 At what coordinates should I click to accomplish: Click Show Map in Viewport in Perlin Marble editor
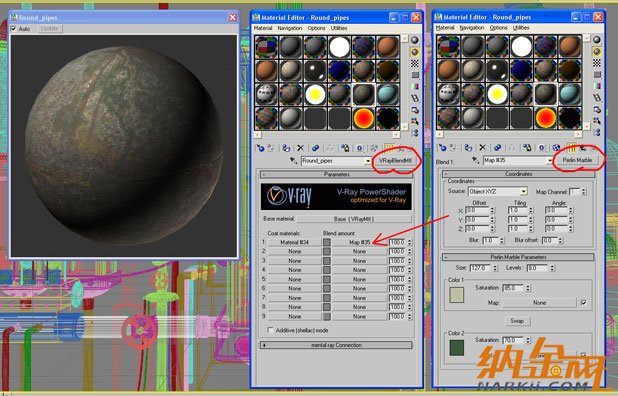[557, 147]
